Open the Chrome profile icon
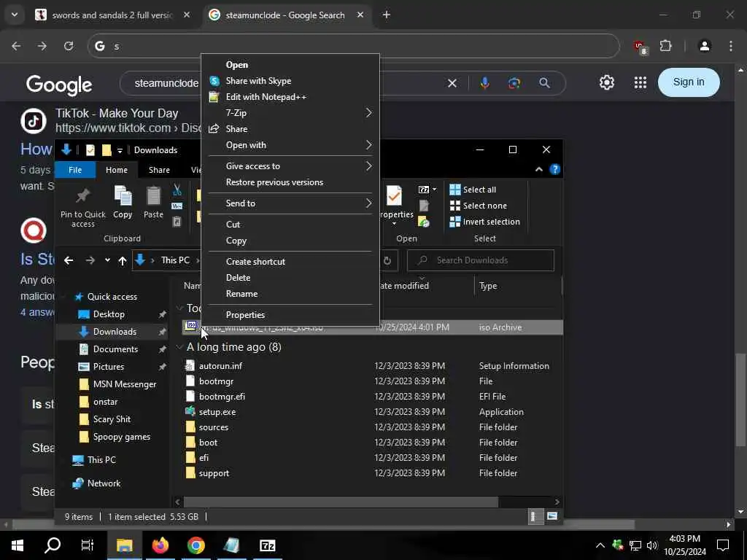Viewport: 747px width, 560px height. point(705,46)
